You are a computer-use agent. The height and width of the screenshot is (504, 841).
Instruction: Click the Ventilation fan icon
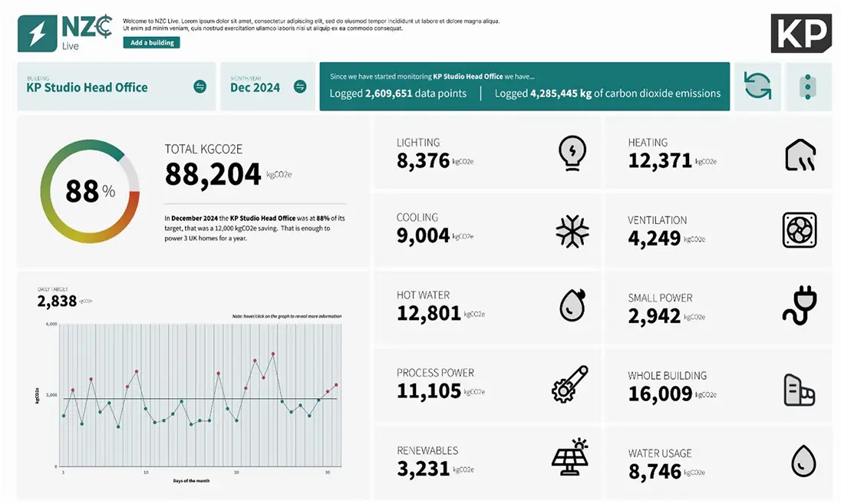click(x=799, y=230)
